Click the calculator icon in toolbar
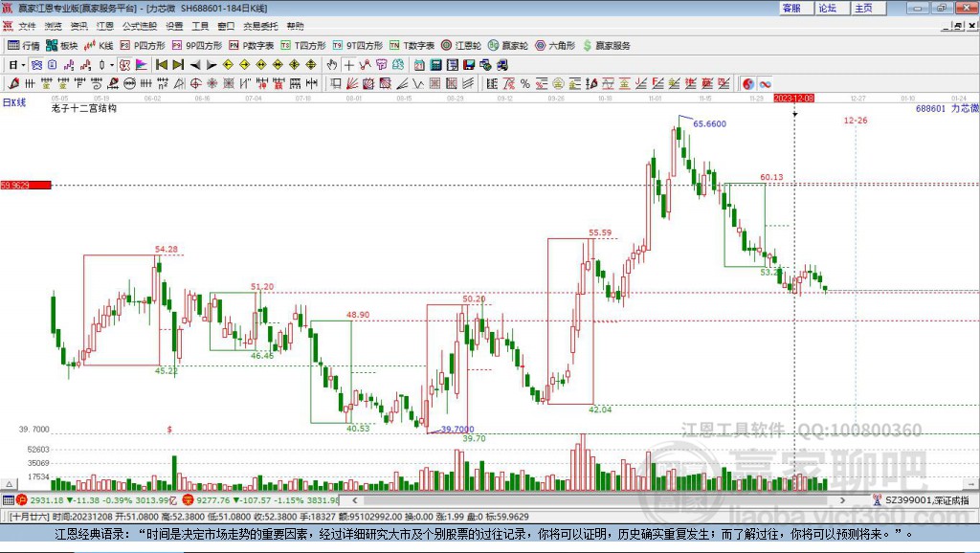 435,65
